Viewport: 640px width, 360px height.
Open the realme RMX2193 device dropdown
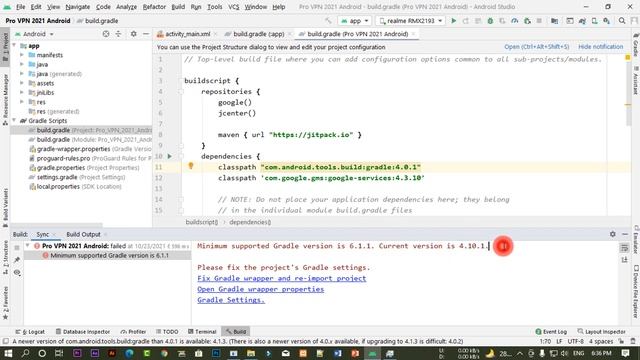tap(410, 21)
